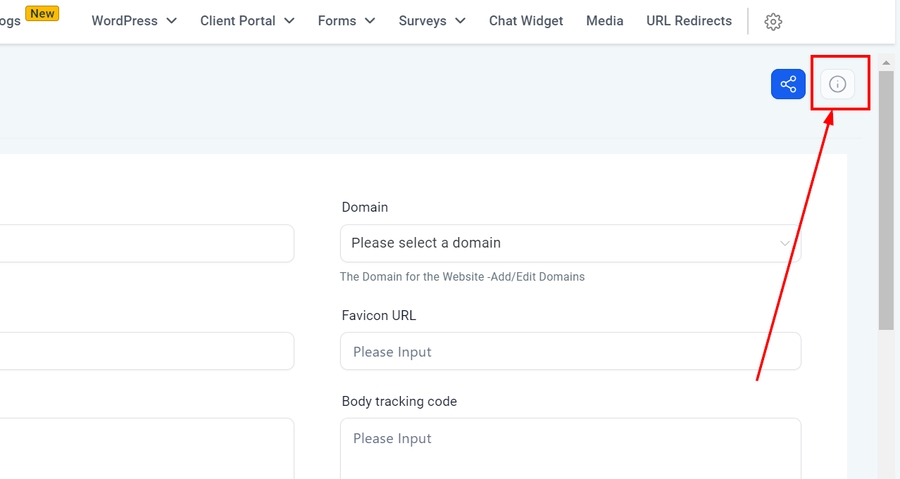900x479 pixels.
Task: Select the Blogs tab with New badge
Action: point(20,20)
